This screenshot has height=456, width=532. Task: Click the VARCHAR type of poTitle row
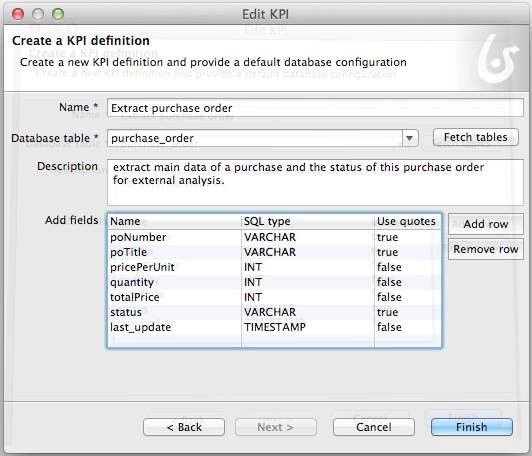click(308, 252)
